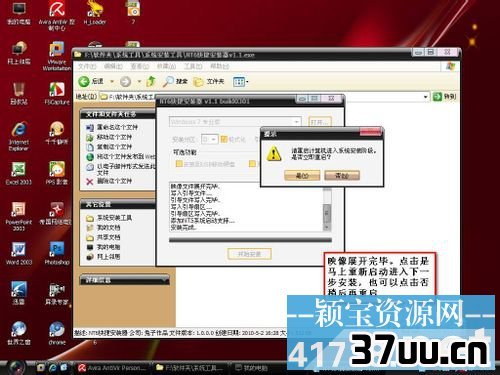
Task: Expand the Details panel header
Action: (125, 280)
